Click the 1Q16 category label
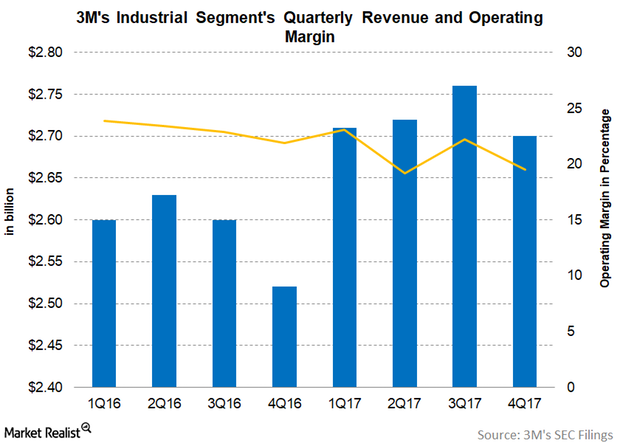620x443 pixels. click(104, 404)
